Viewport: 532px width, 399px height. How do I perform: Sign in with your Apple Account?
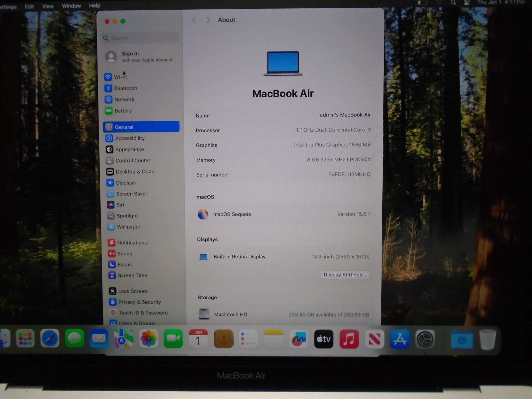140,57
